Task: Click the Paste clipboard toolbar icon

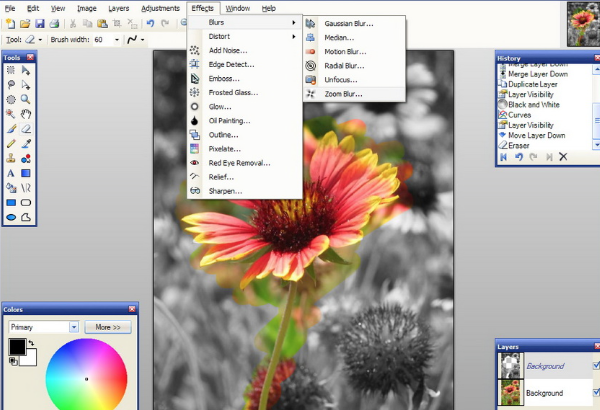Action: [x=102, y=24]
